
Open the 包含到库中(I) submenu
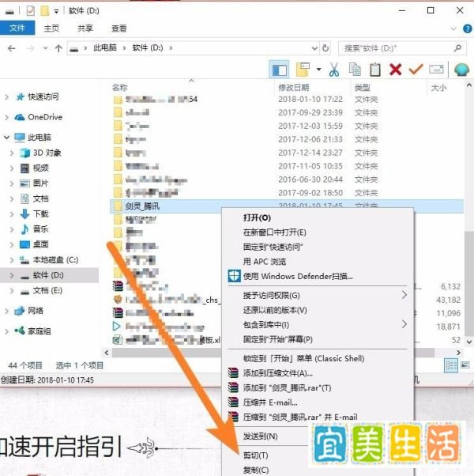(x=266, y=325)
